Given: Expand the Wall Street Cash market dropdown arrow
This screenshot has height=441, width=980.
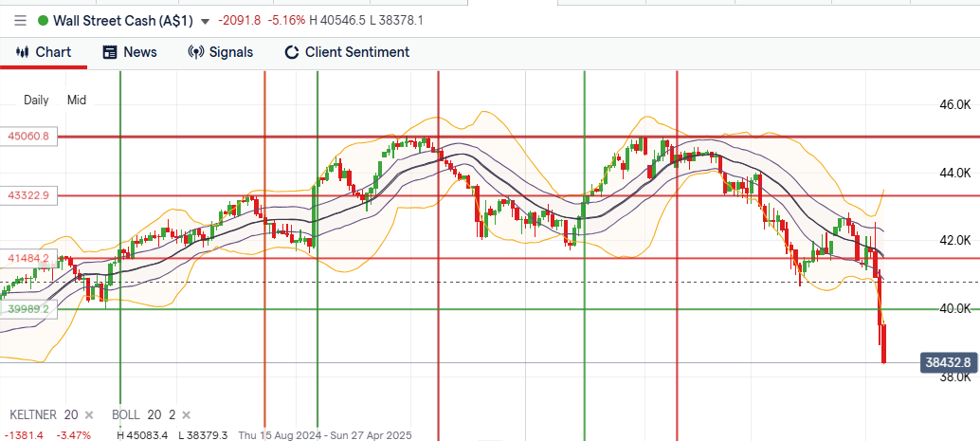Looking at the screenshot, I should pos(206,21).
